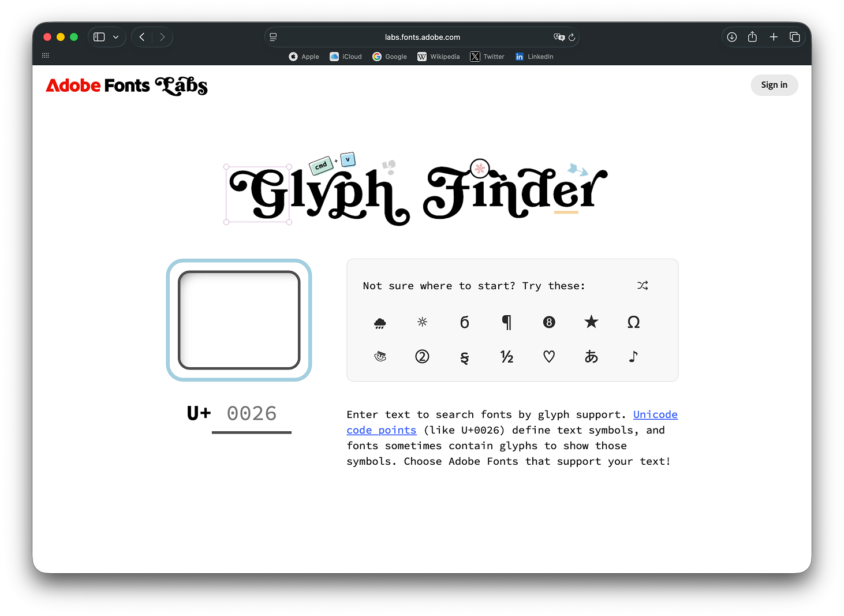Select the rain cloud glyph
Screen dimensions: 844x616
click(x=380, y=323)
